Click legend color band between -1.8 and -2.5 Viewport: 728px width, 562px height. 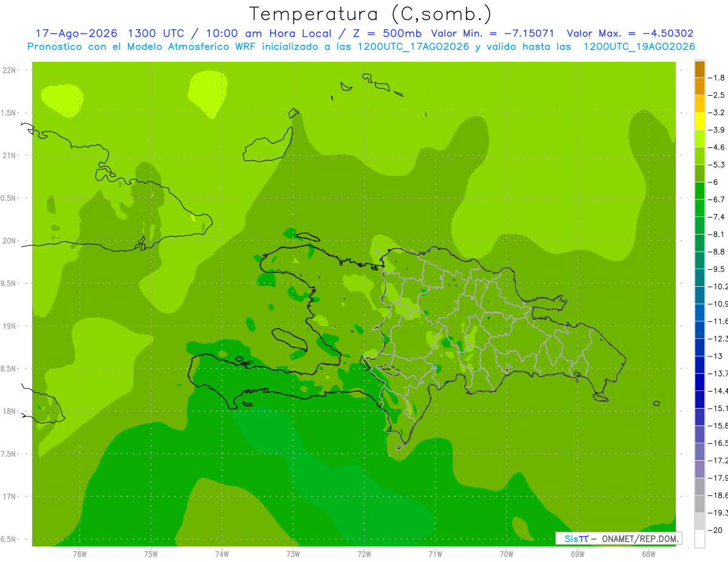pos(699,87)
